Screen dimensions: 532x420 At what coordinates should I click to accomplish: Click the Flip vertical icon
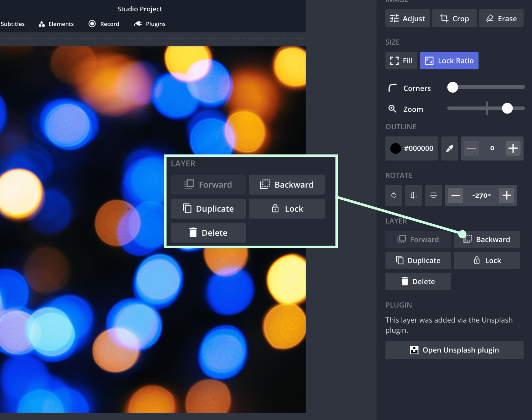[x=433, y=196]
